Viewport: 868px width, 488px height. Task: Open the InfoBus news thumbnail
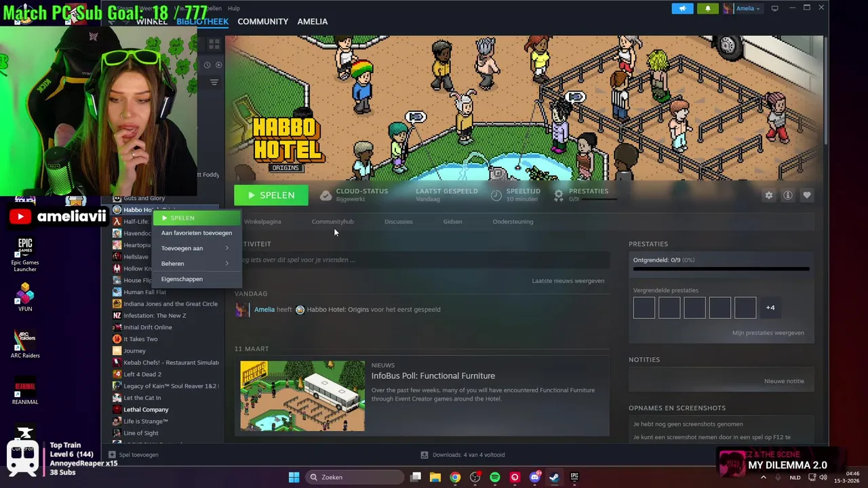302,396
